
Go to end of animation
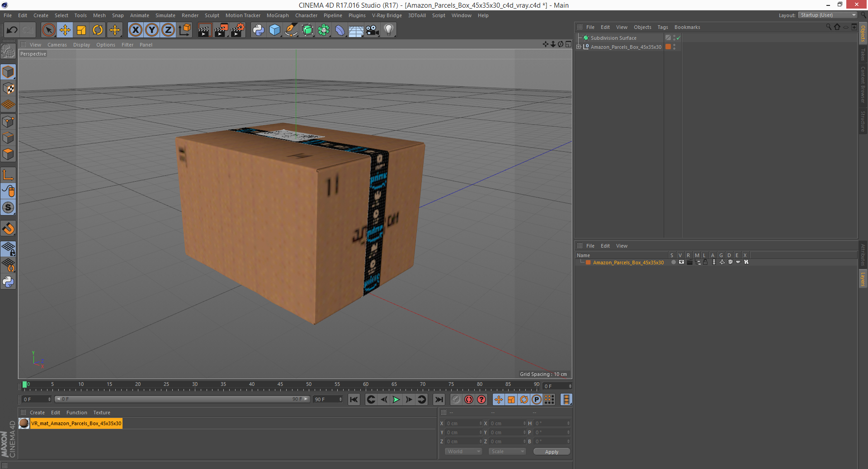[439, 399]
